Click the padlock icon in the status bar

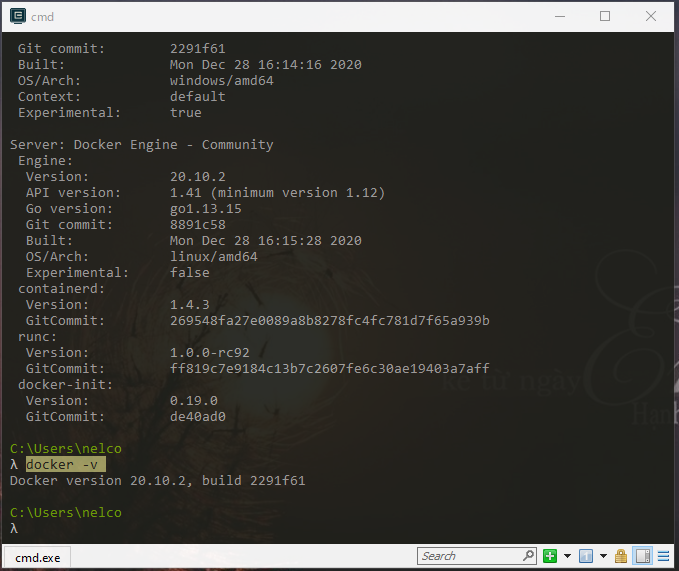tap(621, 556)
